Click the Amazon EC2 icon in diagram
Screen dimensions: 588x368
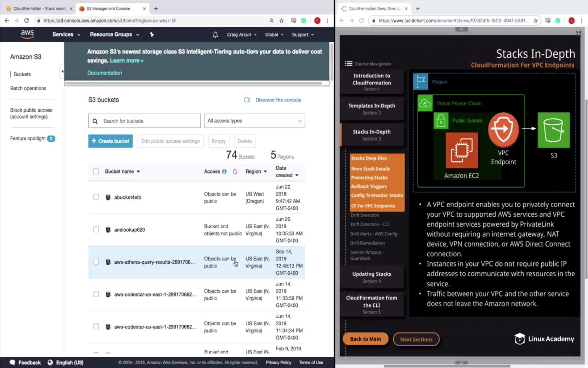(461, 150)
